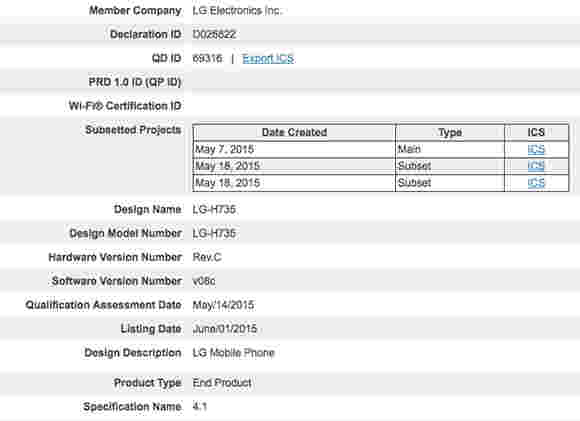Click the Design Model Number value
Screen dimensions: 580x421
[x=214, y=233]
